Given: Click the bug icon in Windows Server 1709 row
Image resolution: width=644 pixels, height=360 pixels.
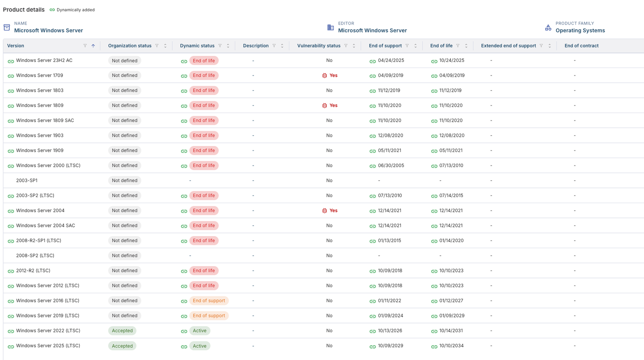Looking at the screenshot, I should click(x=324, y=76).
